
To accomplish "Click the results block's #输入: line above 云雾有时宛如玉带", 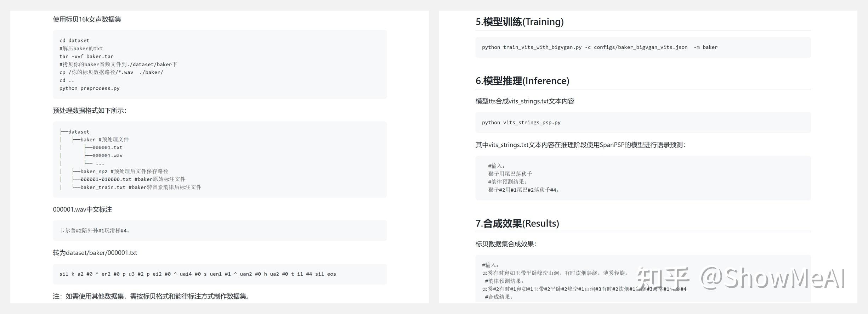I will pos(490,265).
